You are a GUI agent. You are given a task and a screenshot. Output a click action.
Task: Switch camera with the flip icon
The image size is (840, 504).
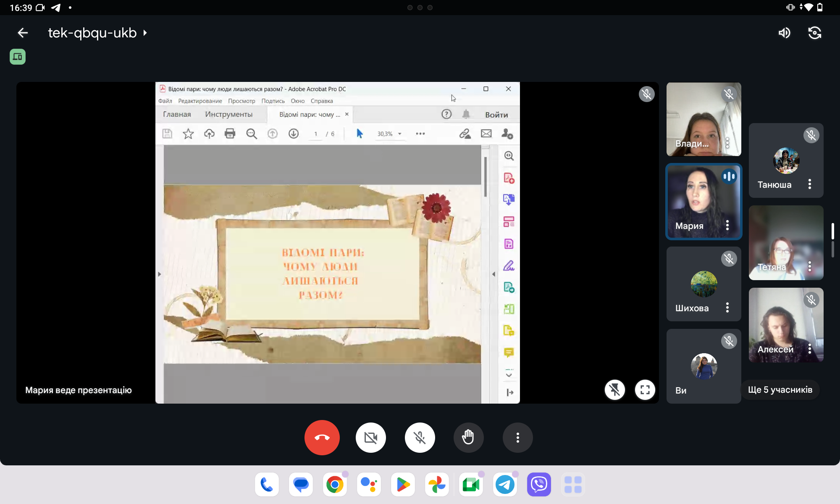[x=814, y=33]
